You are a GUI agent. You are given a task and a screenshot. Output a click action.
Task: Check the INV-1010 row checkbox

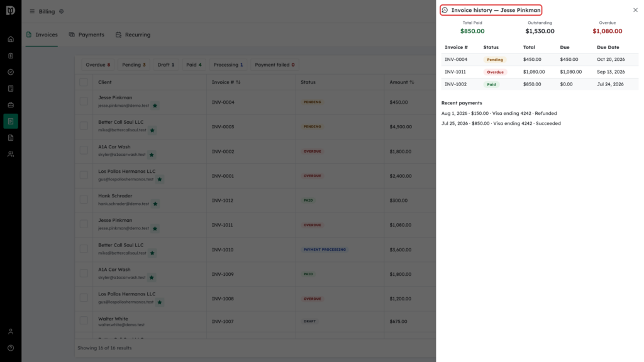click(x=84, y=249)
